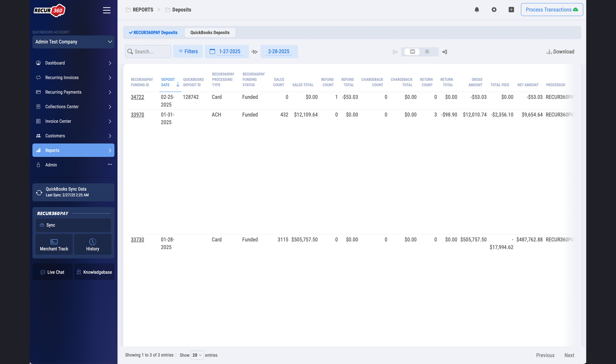
Task: Click the calendar icon beside start date
Action: pos(212,52)
